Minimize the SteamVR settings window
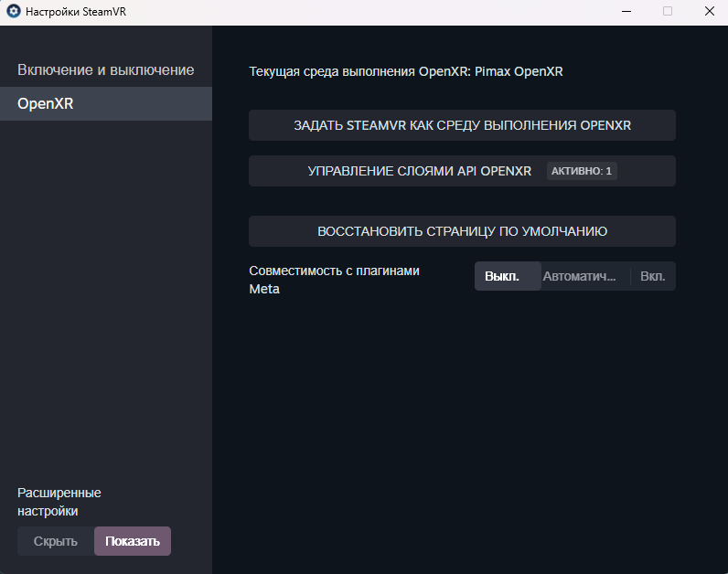Image resolution: width=728 pixels, height=574 pixels. pos(626,11)
